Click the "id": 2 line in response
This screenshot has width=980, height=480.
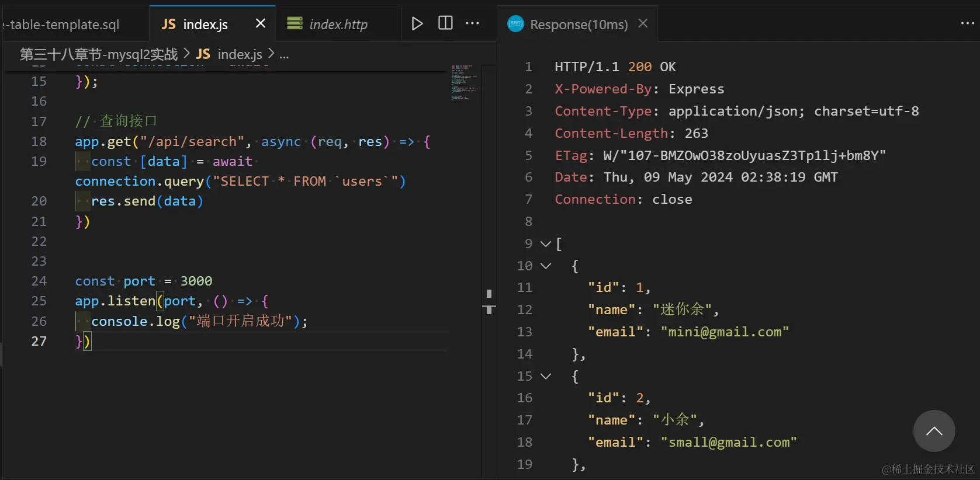[619, 398]
